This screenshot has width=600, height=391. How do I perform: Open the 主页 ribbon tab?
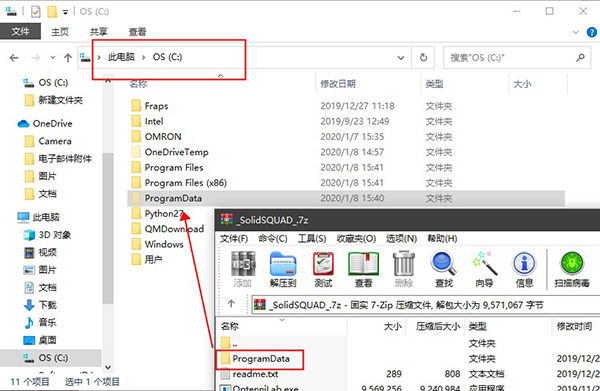tap(60, 32)
